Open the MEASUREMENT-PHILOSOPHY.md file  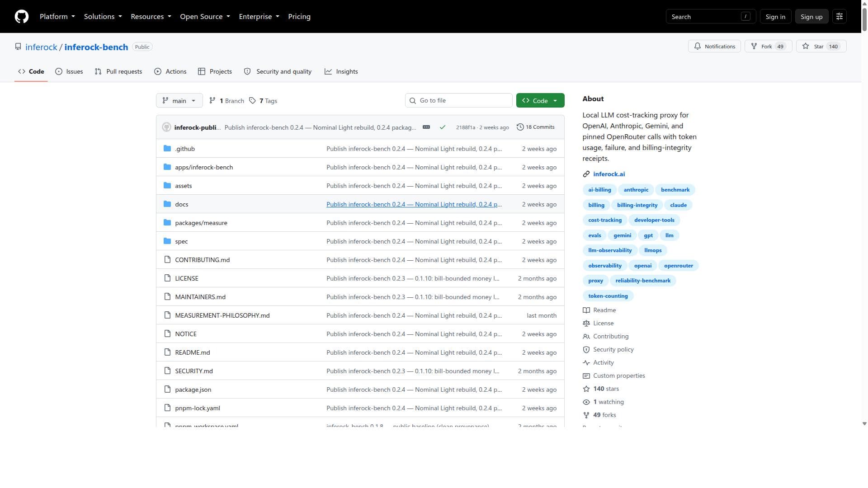[222, 315]
